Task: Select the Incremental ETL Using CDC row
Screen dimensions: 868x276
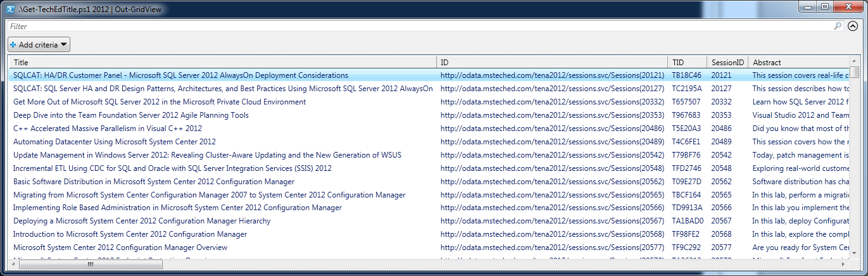Action: [172, 168]
